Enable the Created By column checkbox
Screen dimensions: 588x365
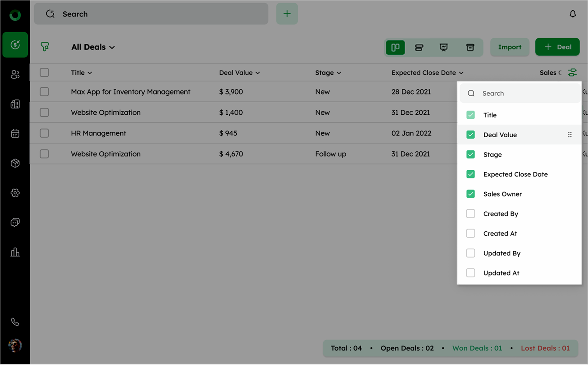[x=470, y=214]
